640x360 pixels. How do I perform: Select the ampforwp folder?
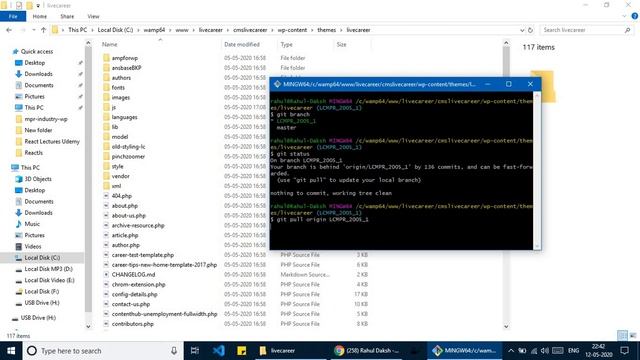124,58
